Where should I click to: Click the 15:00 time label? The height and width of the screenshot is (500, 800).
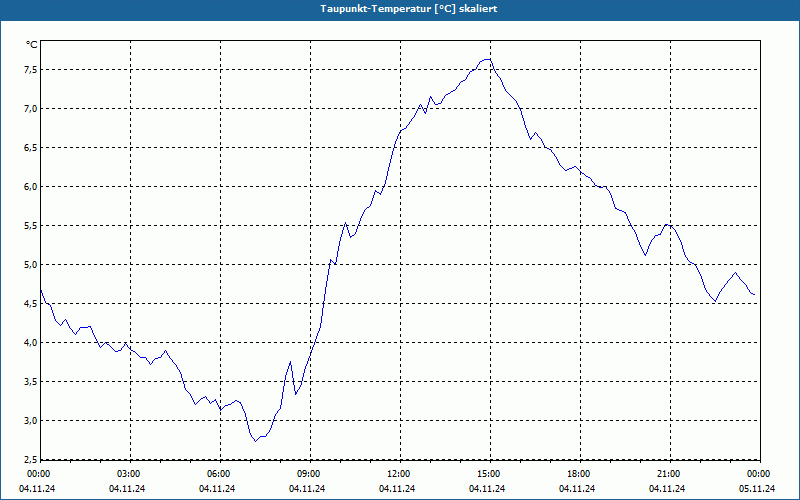point(490,474)
